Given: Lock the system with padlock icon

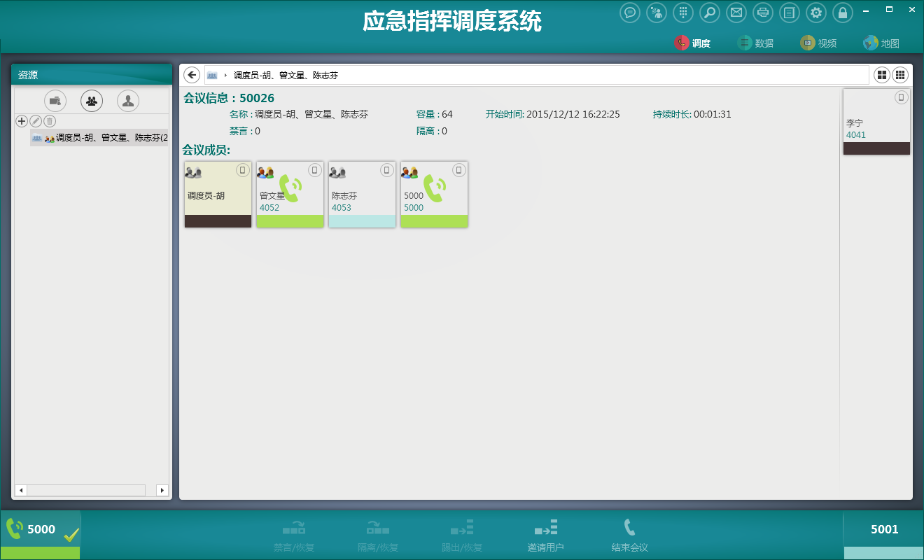Looking at the screenshot, I should pos(843,13).
